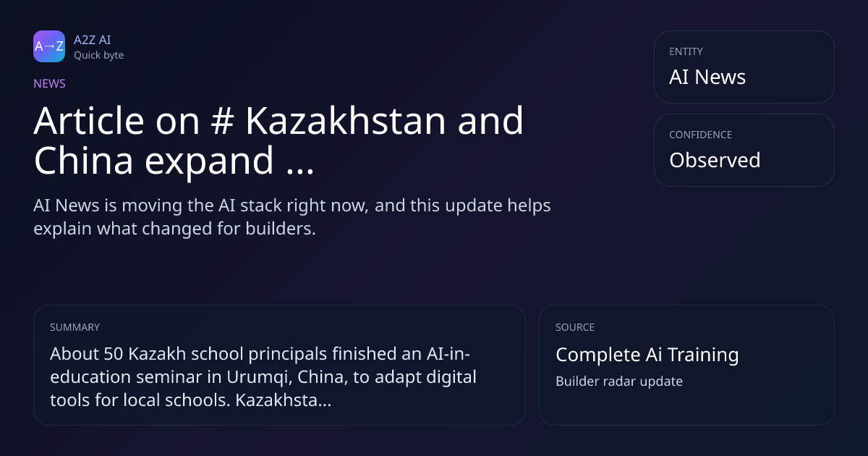Click the Builder radar update caption
868x456 pixels.
point(619,381)
